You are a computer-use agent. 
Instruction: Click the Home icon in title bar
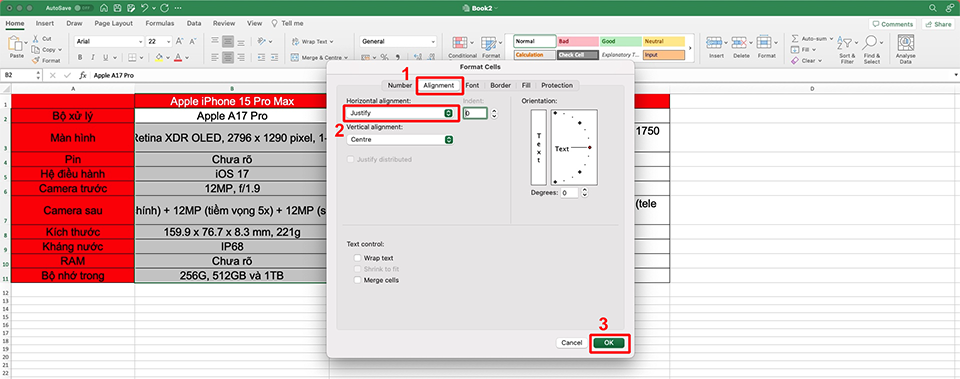[103, 8]
